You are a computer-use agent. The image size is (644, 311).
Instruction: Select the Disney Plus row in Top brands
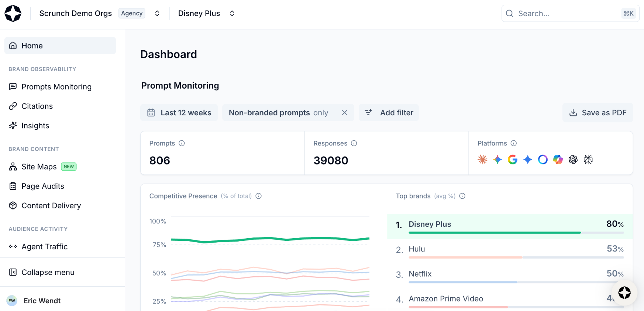coord(510,226)
